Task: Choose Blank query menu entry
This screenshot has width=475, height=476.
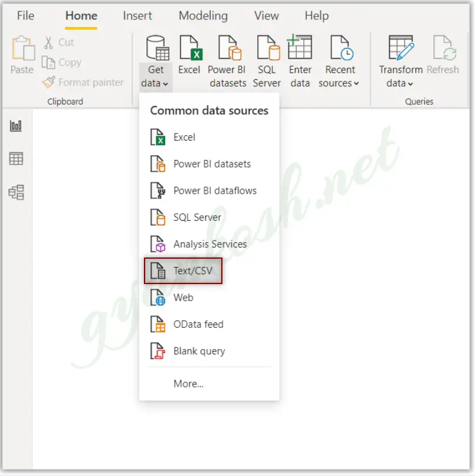Action: (x=209, y=351)
